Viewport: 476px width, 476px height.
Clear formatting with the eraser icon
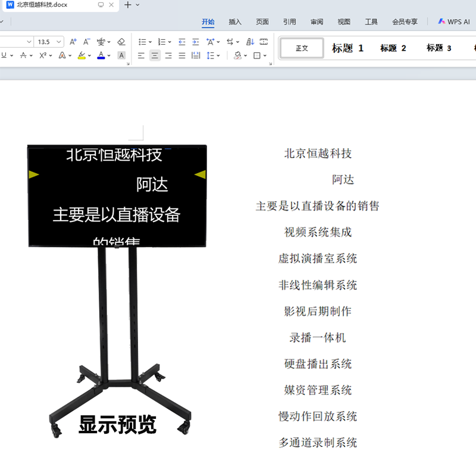pos(121,42)
